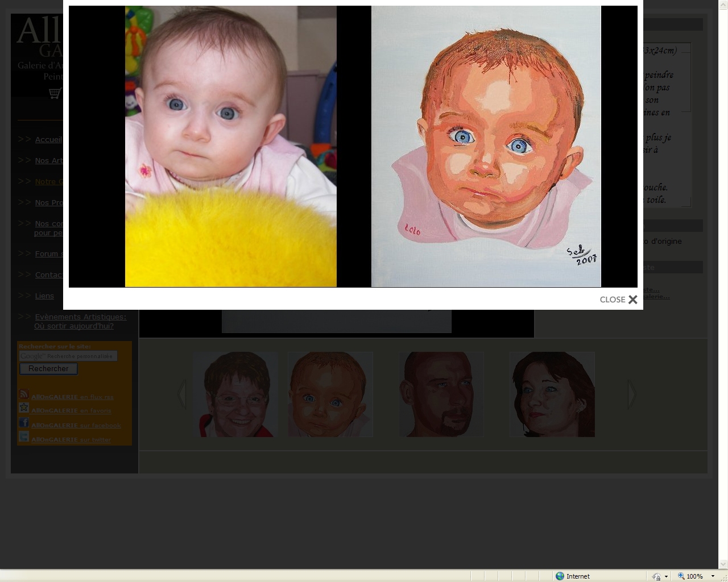The width and height of the screenshot is (728, 582).
Task: Open the Accueil menu item
Action: point(48,140)
